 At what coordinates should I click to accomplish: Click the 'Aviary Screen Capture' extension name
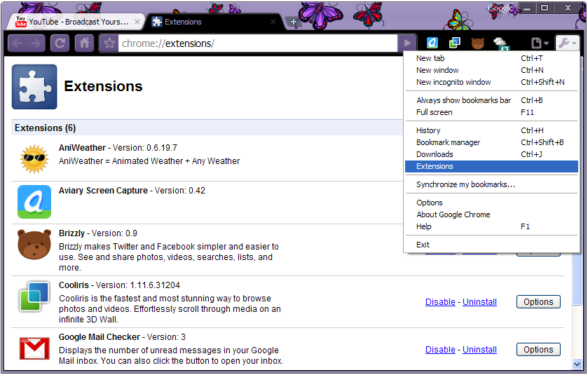tap(103, 191)
